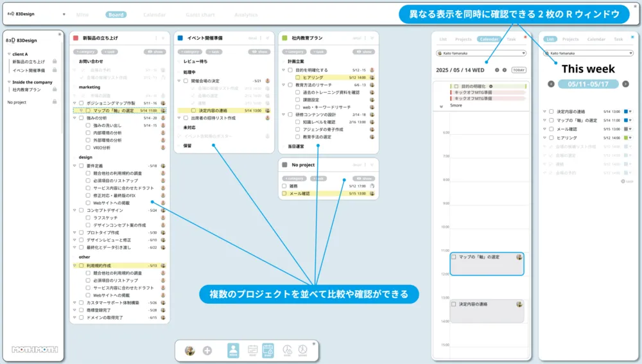
Task: Open Projects tab in the This week window
Action: pyautogui.click(x=570, y=39)
